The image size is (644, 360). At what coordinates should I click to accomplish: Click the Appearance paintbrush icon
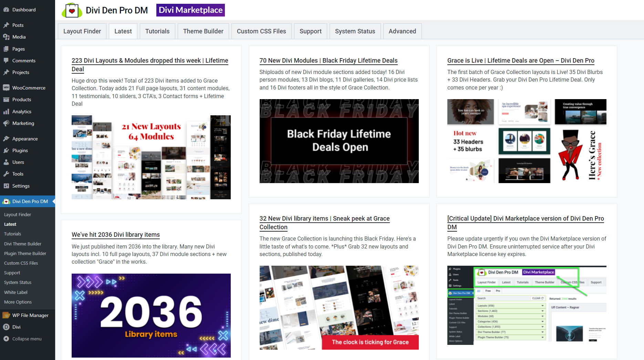click(6, 139)
